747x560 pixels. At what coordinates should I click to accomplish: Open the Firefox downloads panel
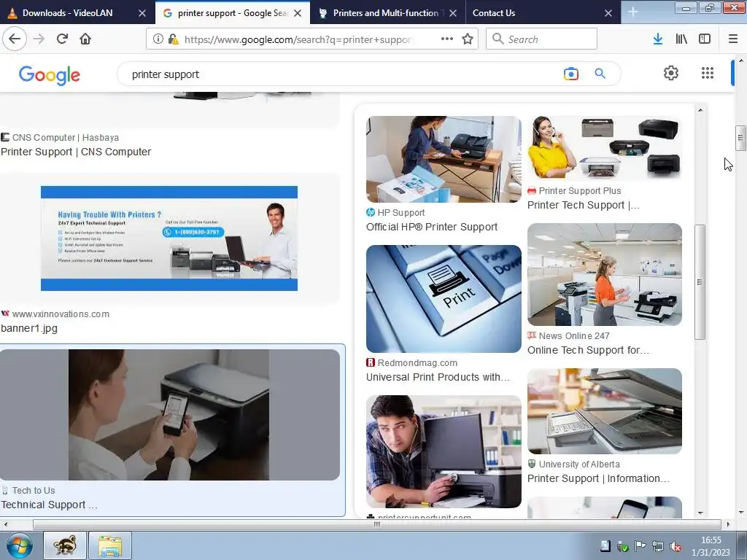pos(658,39)
